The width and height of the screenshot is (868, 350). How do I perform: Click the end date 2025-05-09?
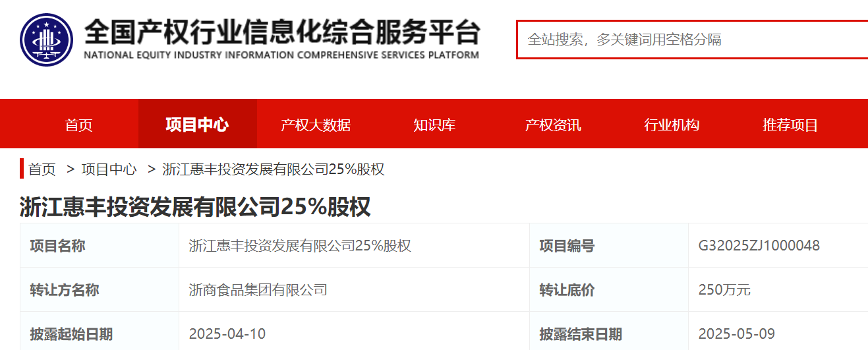737,334
